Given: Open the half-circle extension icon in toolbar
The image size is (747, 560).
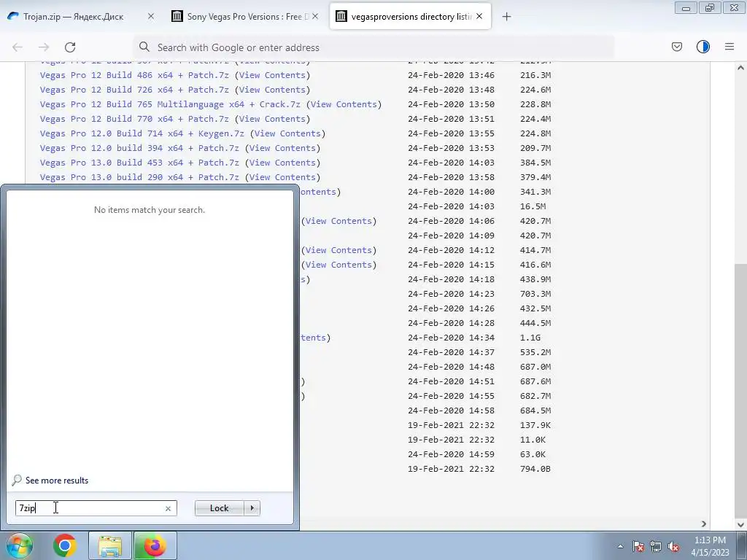Looking at the screenshot, I should click(x=703, y=47).
